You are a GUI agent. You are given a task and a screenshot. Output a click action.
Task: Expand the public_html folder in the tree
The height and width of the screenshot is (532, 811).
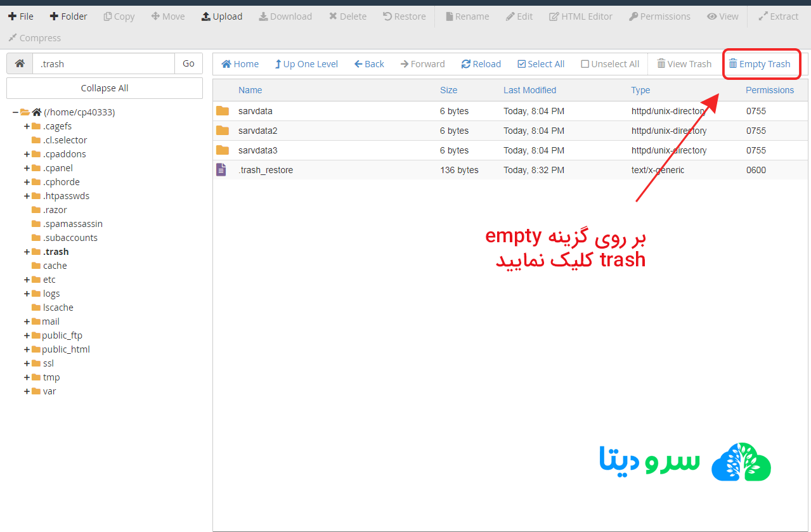(25, 349)
